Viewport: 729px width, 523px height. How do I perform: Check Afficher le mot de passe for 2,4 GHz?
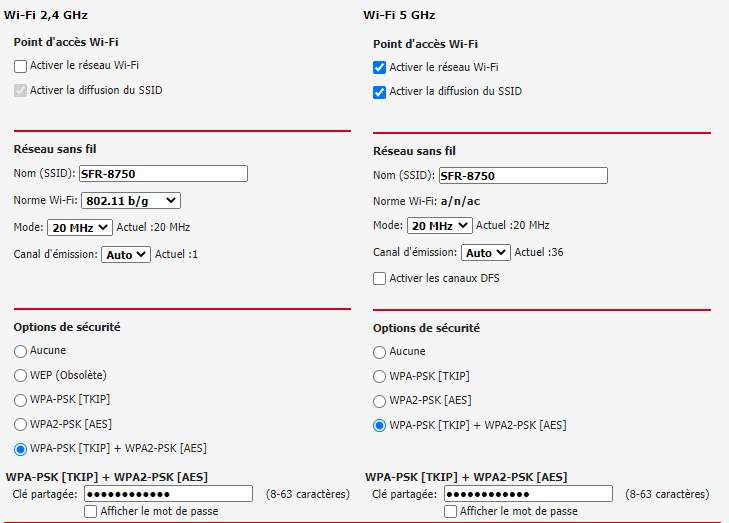point(90,511)
